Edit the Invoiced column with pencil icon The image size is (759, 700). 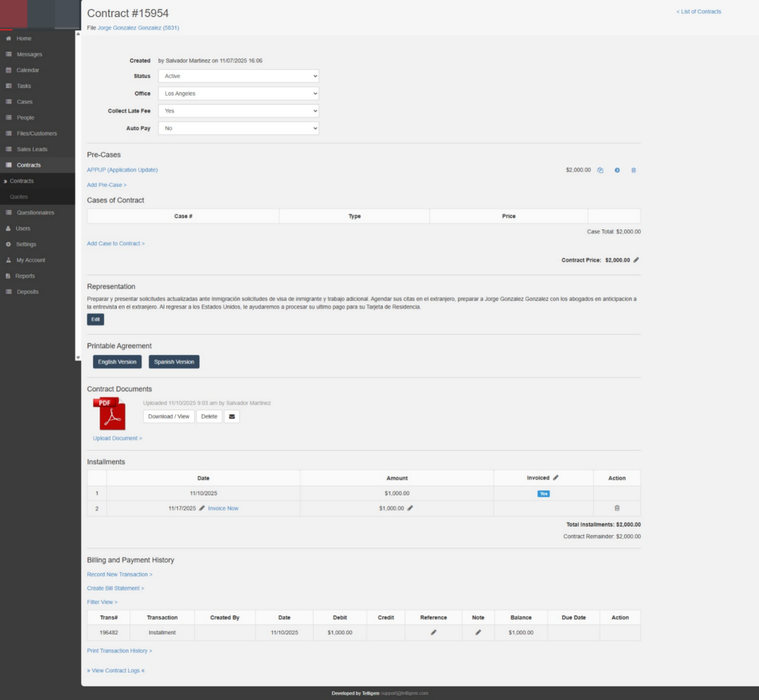pos(555,478)
